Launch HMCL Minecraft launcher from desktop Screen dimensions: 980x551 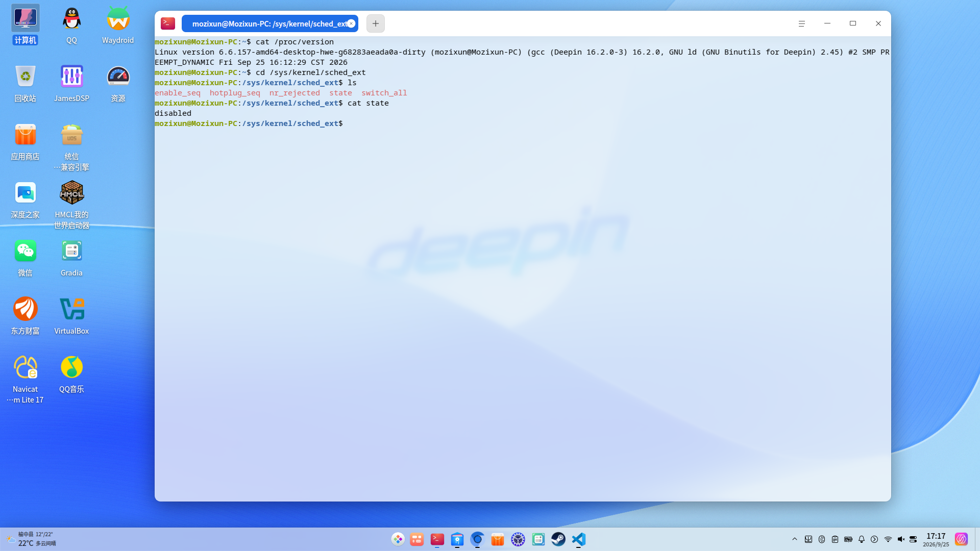point(71,204)
